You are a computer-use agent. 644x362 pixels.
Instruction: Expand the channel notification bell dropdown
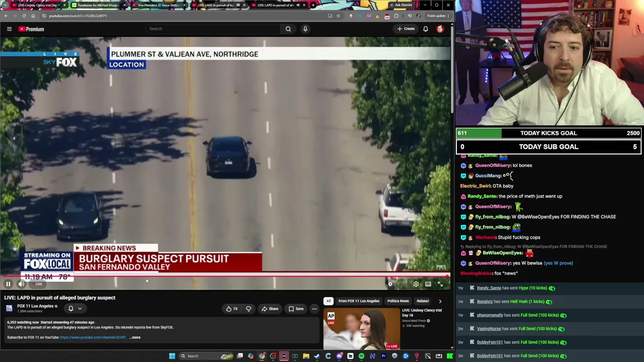pos(74,309)
